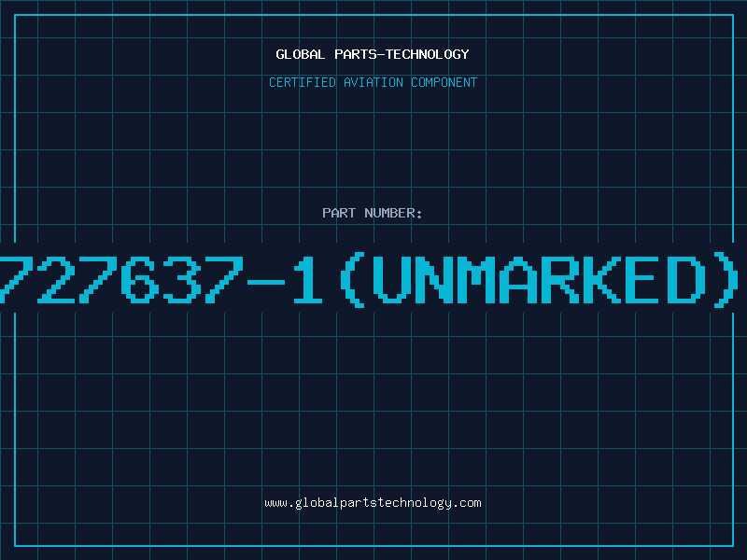Open the www.globalpartstechnology.com link

(x=373, y=503)
